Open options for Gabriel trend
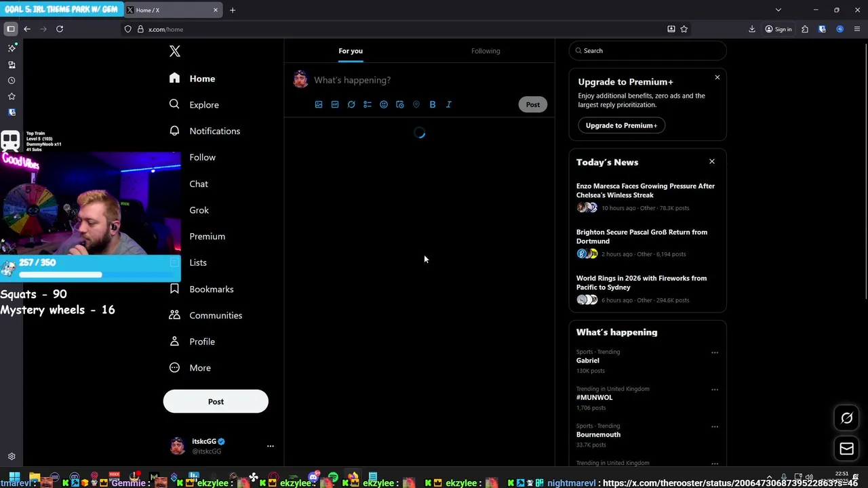This screenshot has width=868, height=488. (x=715, y=352)
